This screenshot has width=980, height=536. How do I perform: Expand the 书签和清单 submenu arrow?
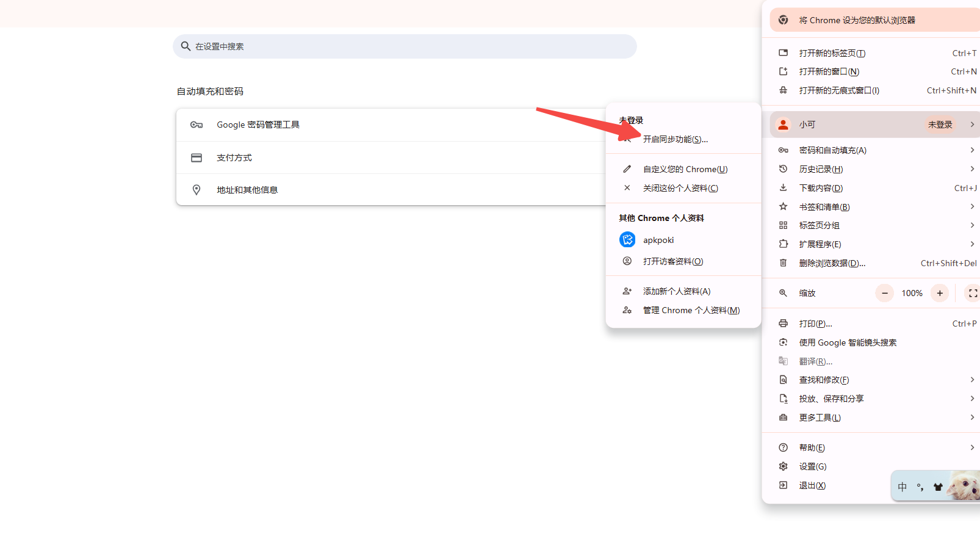pos(972,207)
